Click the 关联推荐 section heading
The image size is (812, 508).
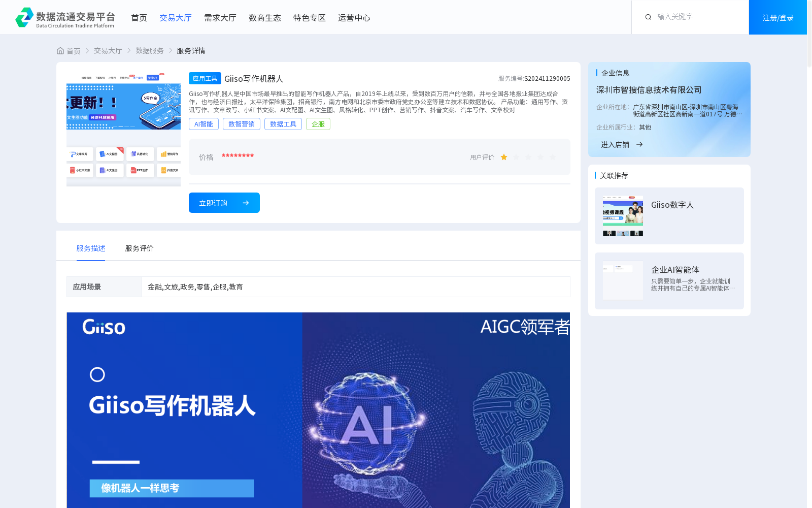(614, 175)
